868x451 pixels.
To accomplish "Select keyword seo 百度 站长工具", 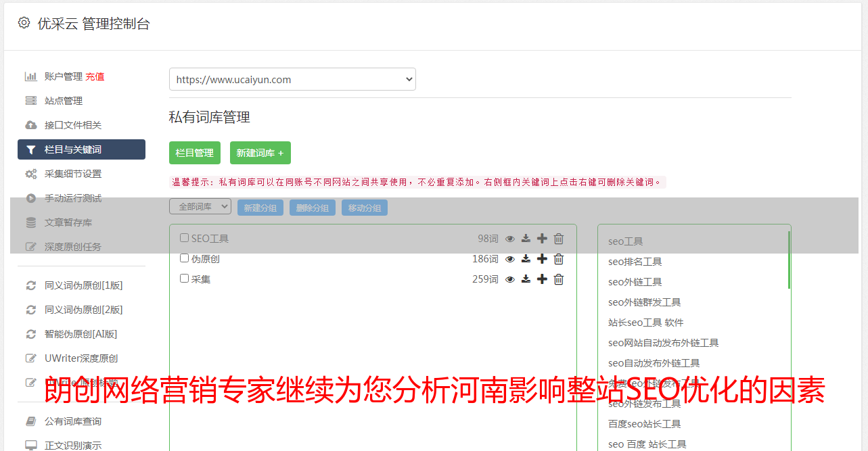I will [647, 444].
